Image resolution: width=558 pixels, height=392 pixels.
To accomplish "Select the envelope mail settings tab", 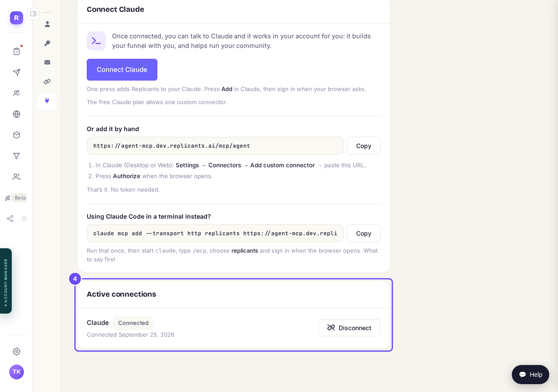I will coord(47,63).
